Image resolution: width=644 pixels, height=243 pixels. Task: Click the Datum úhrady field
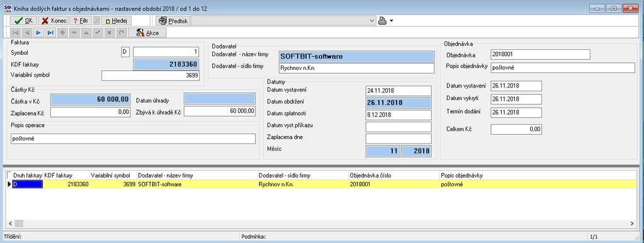click(x=220, y=99)
